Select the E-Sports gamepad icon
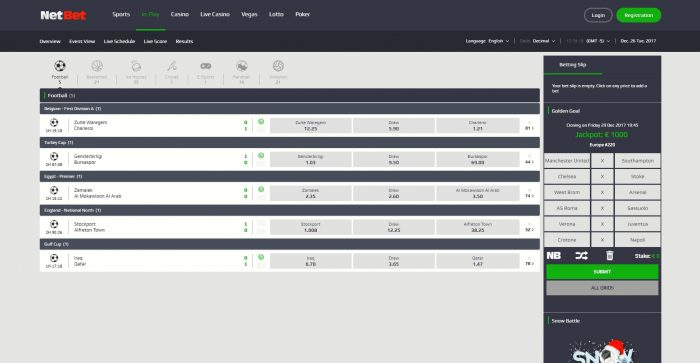The image size is (700, 363). click(205, 66)
